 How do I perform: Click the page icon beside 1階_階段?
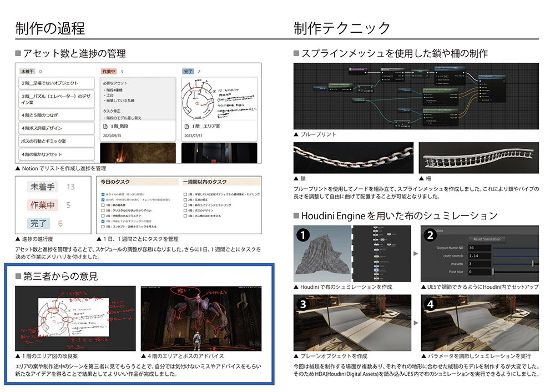pyautogui.click(x=106, y=126)
